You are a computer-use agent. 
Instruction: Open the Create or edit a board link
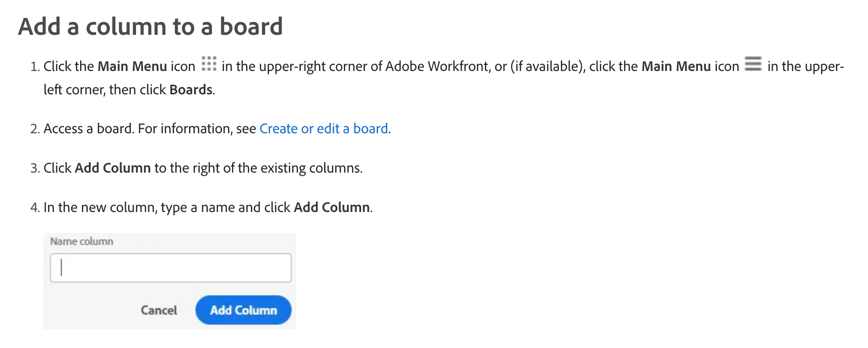click(324, 129)
